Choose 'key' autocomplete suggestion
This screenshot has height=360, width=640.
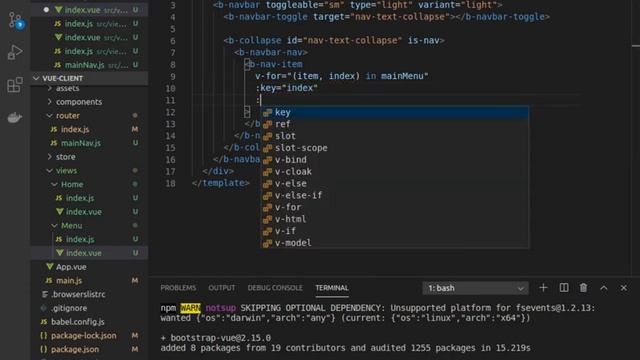(395, 112)
